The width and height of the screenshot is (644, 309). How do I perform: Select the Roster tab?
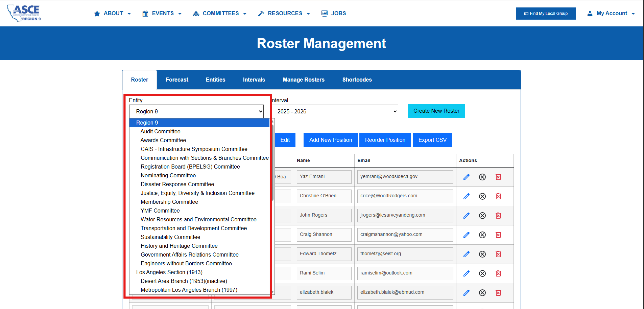(140, 80)
